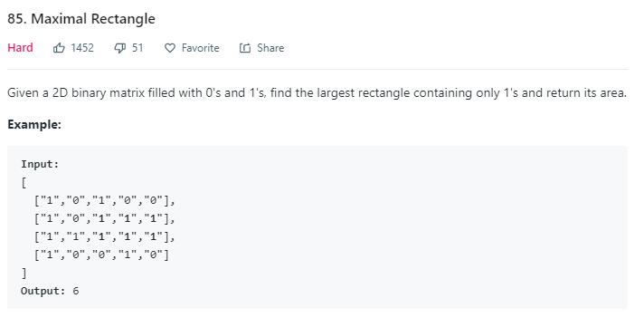Image resolution: width=644 pixels, height=327 pixels.
Task: Click the opening bracket of input matrix
Action: (x=24, y=183)
